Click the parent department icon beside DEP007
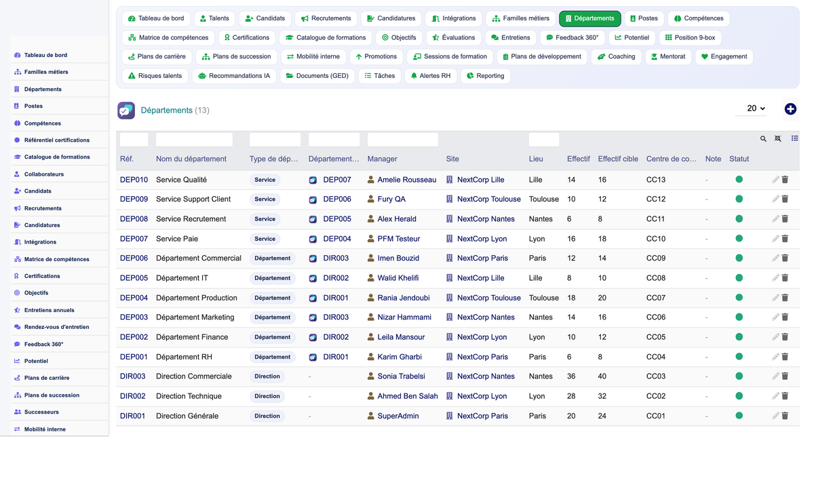This screenshot has height=504, width=814. [x=313, y=180]
